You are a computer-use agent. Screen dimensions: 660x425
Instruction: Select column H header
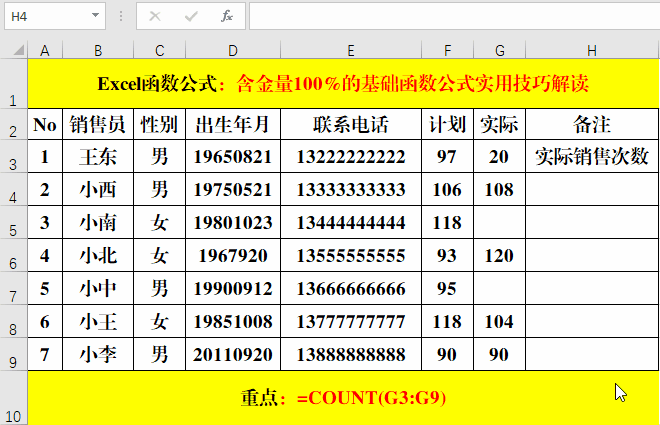592,50
